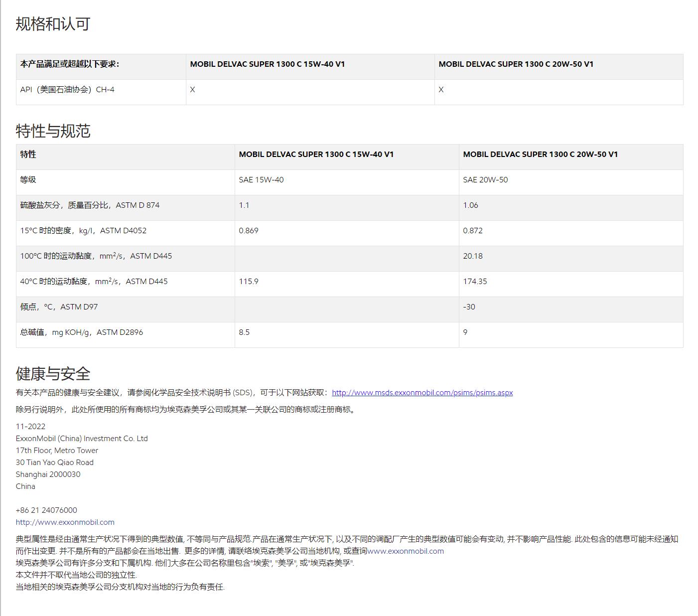
Task: Click '100°C 时的运动黏度' row label
Action: coord(96,256)
